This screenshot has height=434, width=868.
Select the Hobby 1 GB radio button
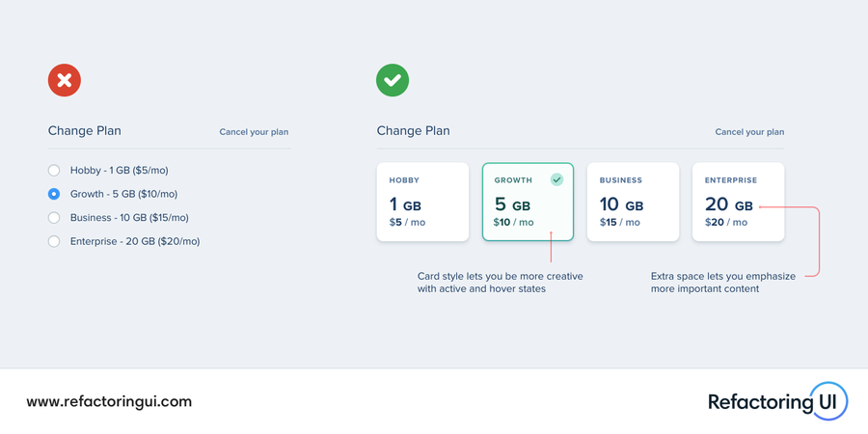[x=54, y=170]
